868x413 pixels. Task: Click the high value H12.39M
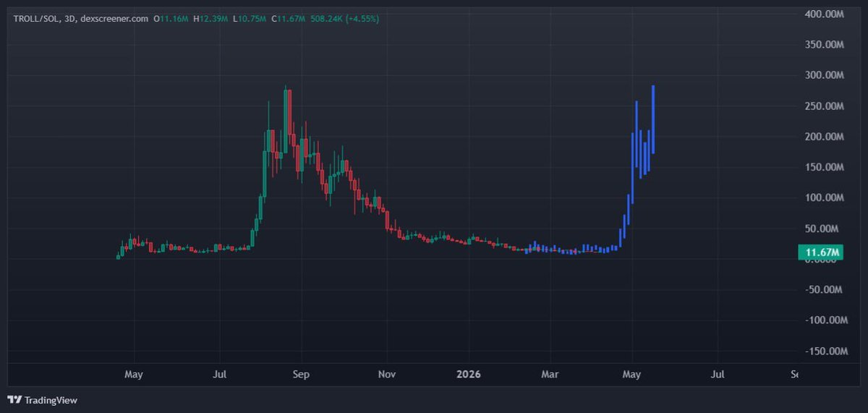click(x=210, y=18)
